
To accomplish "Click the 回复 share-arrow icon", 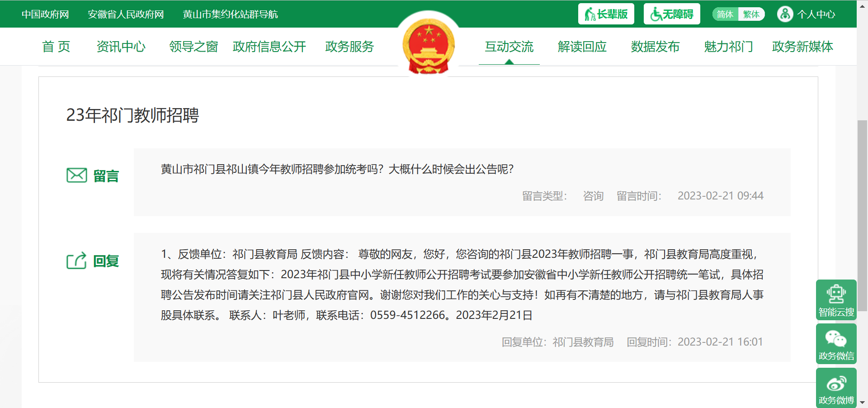I will click(77, 261).
